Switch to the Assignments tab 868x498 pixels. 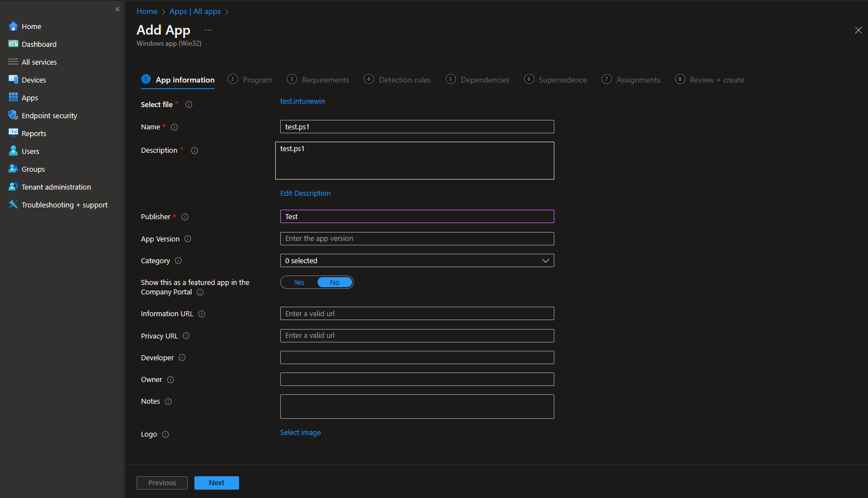click(x=631, y=80)
